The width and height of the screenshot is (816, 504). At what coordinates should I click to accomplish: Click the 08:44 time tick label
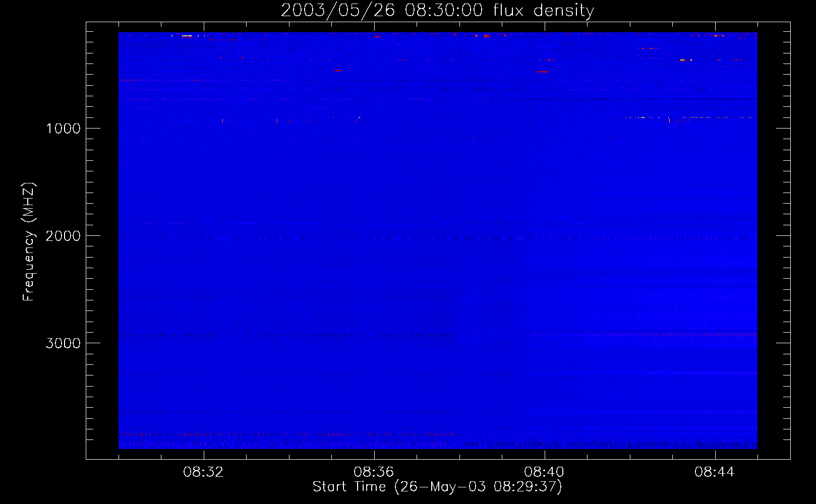(715, 472)
